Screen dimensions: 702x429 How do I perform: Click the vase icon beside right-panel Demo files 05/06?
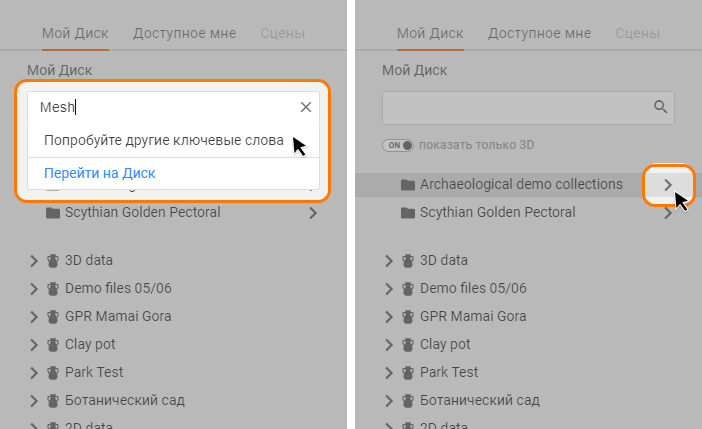click(x=408, y=288)
